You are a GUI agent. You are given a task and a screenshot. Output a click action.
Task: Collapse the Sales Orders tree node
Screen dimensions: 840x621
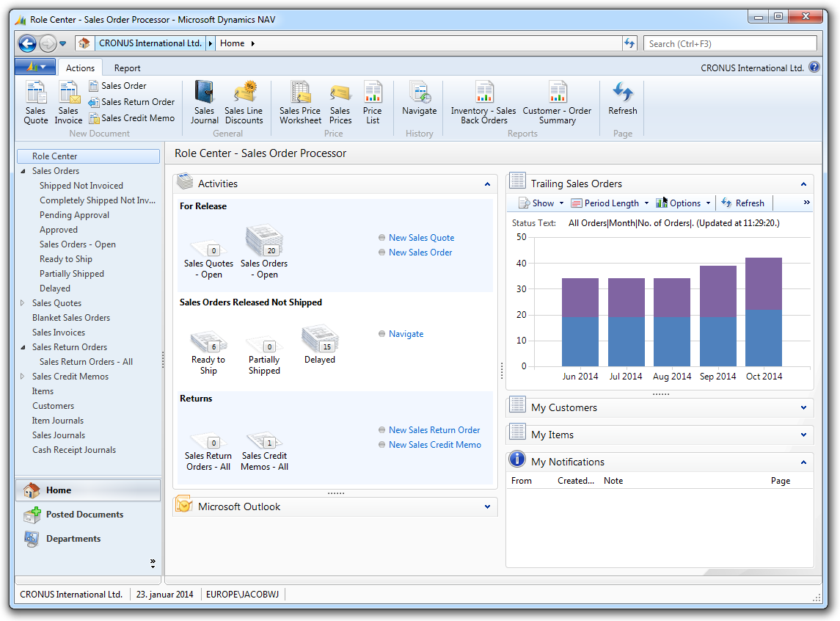click(x=23, y=171)
